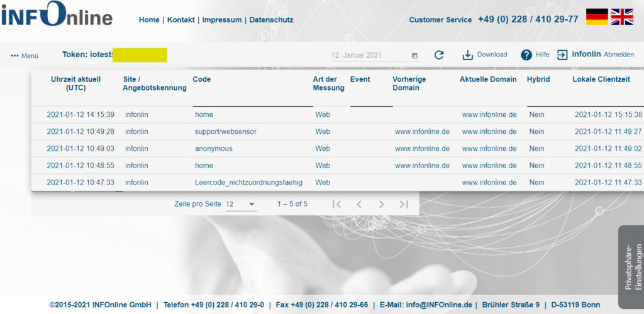Open the Datenschutz link
This screenshot has width=644, height=314.
pyautogui.click(x=272, y=19)
